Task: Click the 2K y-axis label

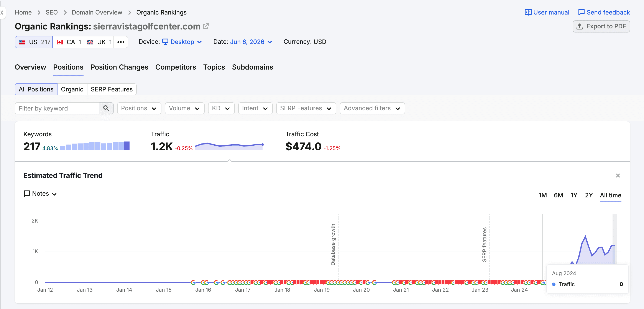Action: point(35,221)
